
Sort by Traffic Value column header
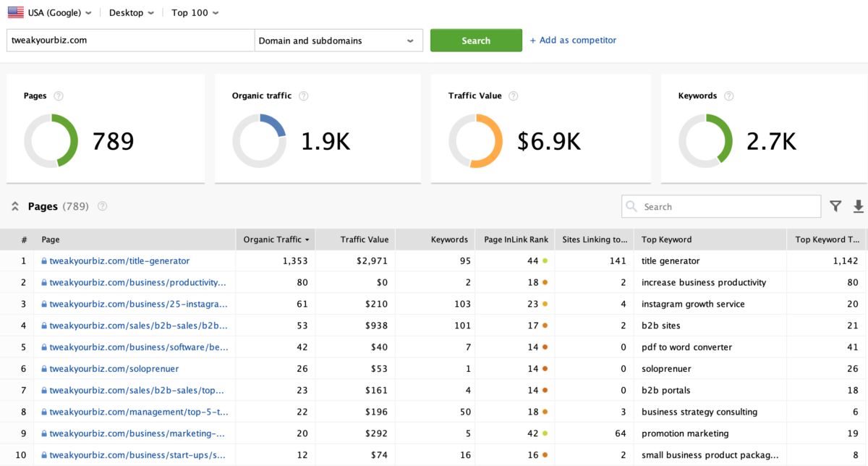[x=357, y=240]
